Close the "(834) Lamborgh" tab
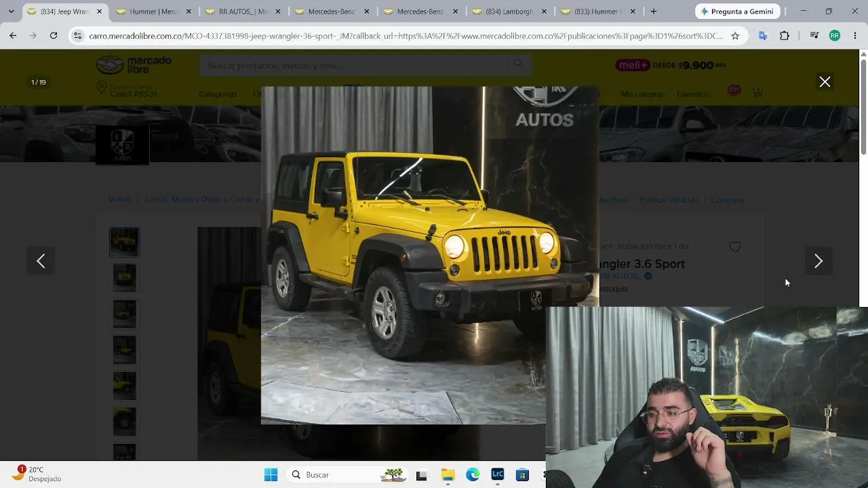 544,12
